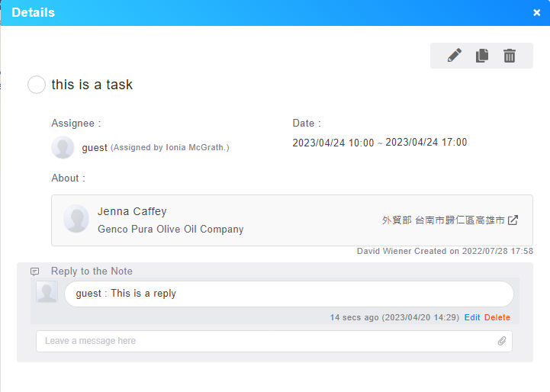
Task: Click the 'Leave a message here' field
Action: coord(274,341)
